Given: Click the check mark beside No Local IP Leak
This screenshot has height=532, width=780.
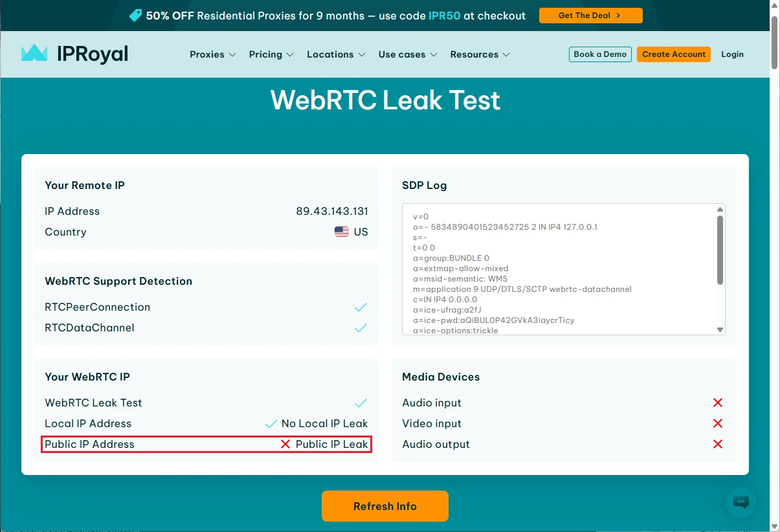Looking at the screenshot, I should point(271,424).
